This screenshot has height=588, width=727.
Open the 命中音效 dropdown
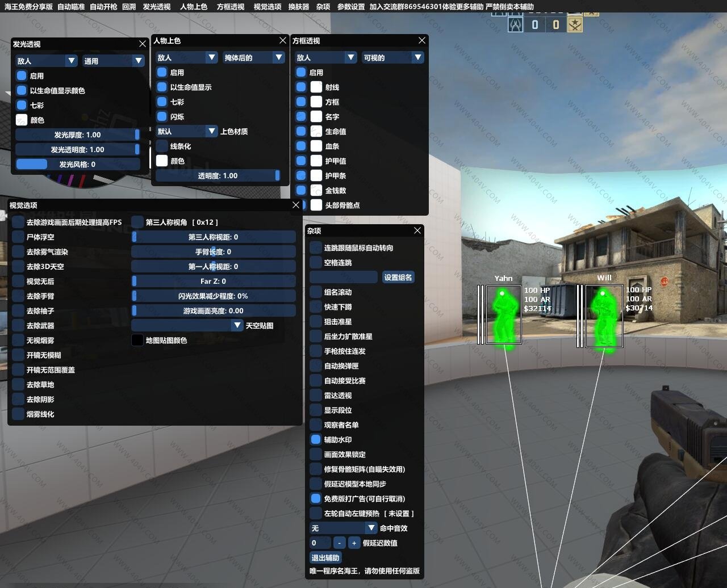click(344, 528)
